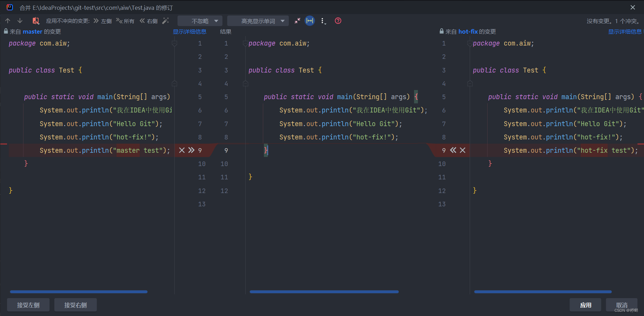Toggle fold marker at line 1 in result pane

(x=245, y=43)
